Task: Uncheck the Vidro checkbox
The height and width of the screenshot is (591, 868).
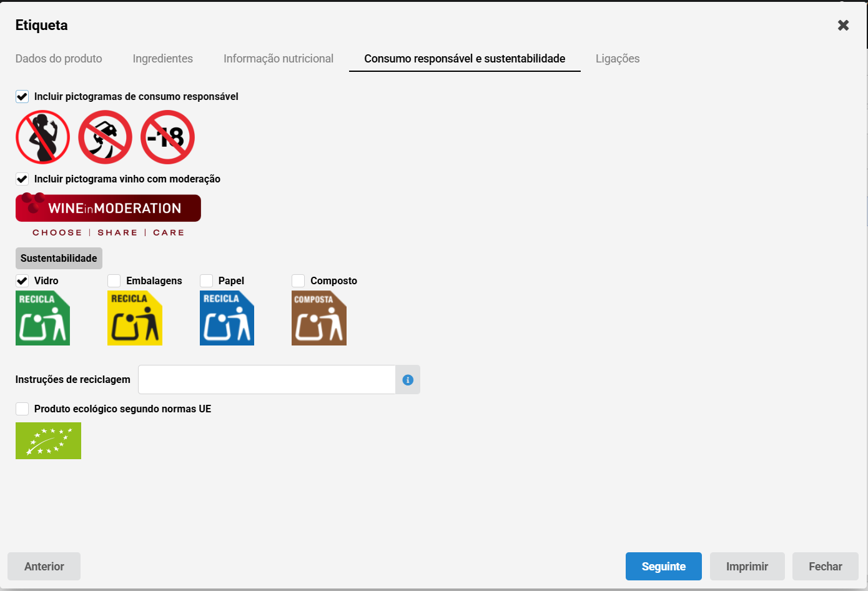Action: pyautogui.click(x=22, y=281)
